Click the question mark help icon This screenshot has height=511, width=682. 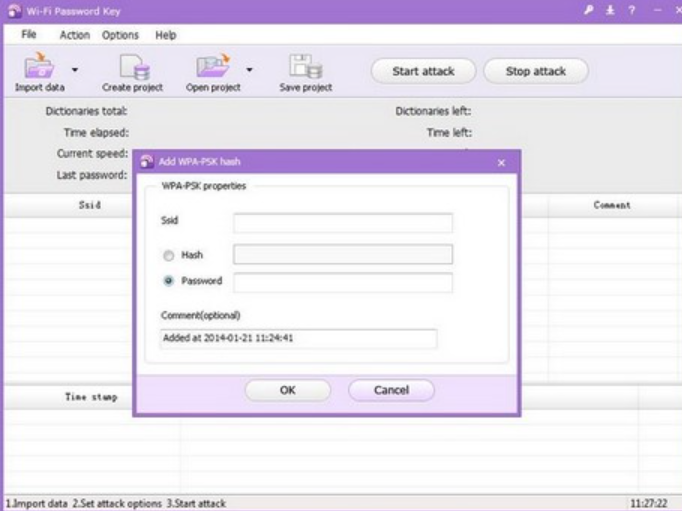point(632,10)
